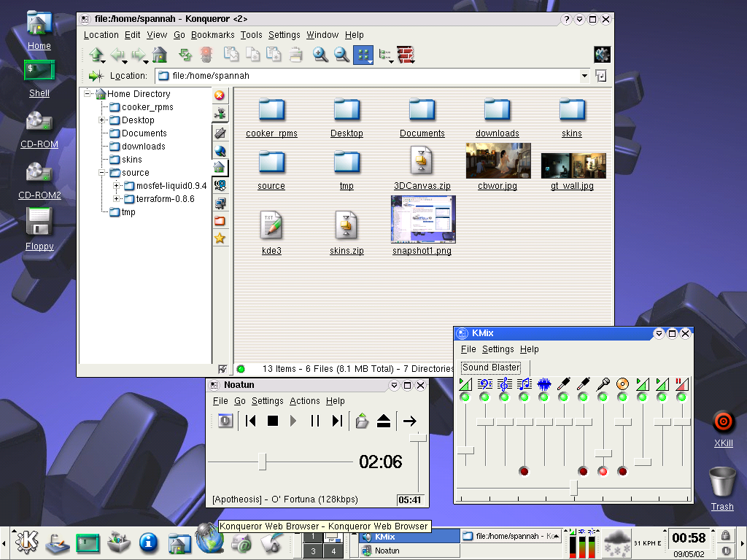The image size is (747, 560).
Task: Select the globe sidebar icon in Konqueror
Action: click(220, 151)
